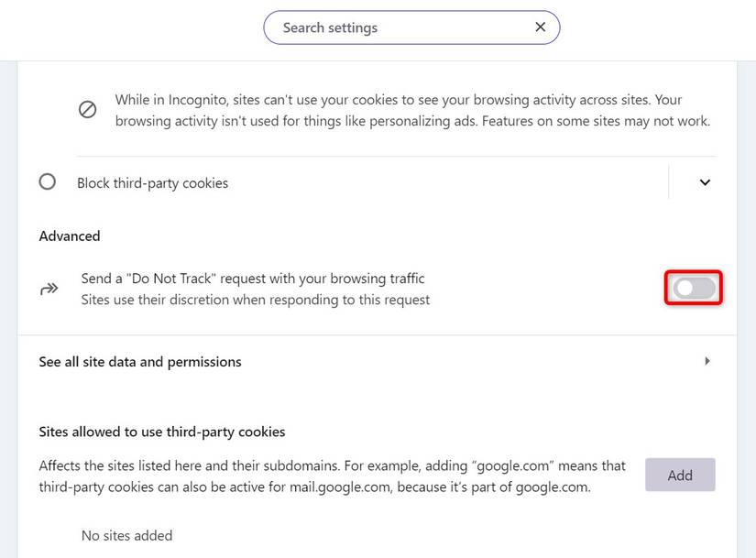Click the Block third-party cookies label
The width and height of the screenshot is (756, 558).
click(152, 182)
